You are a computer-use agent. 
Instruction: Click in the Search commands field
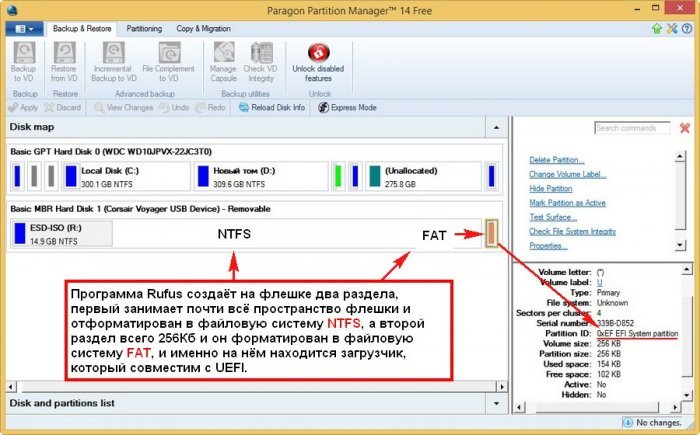632,128
